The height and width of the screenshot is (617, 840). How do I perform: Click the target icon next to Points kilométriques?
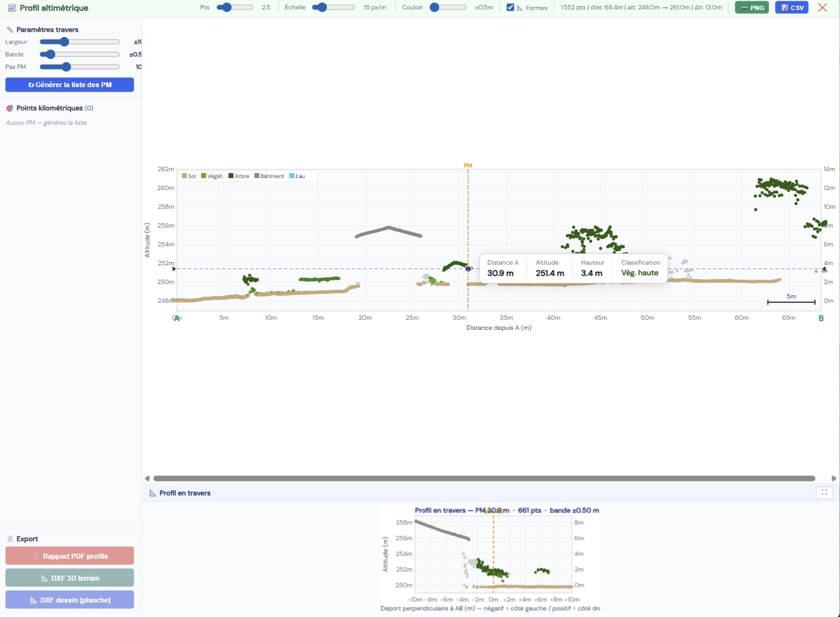click(10, 108)
